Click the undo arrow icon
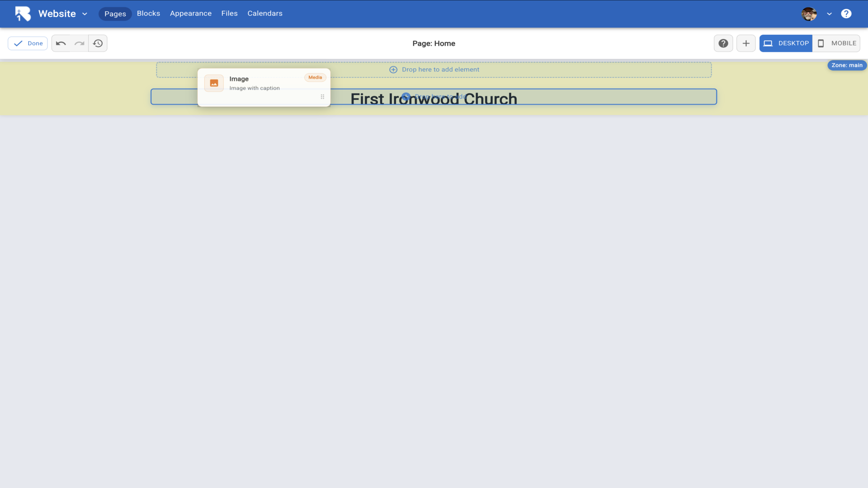 61,43
